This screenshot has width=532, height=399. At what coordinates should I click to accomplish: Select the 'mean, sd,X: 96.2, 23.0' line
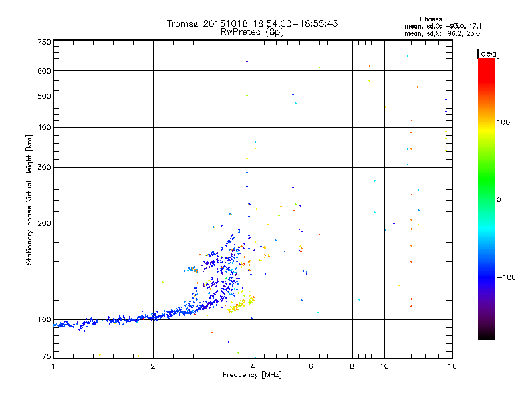(x=442, y=33)
